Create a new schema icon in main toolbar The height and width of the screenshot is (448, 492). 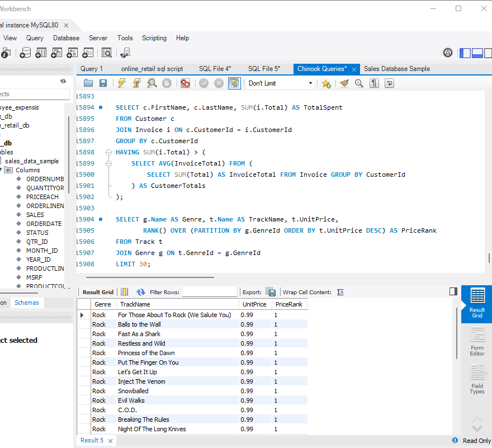(x=25, y=53)
